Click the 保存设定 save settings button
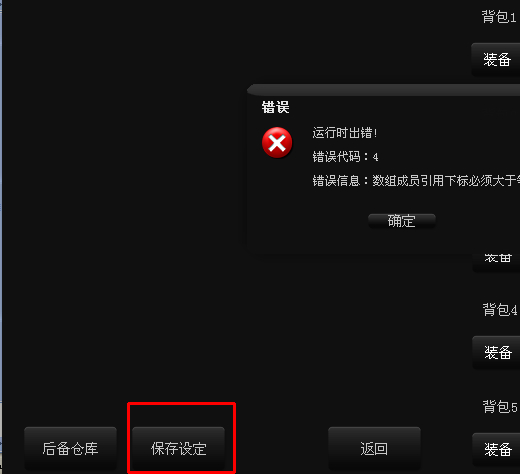 coord(179,448)
